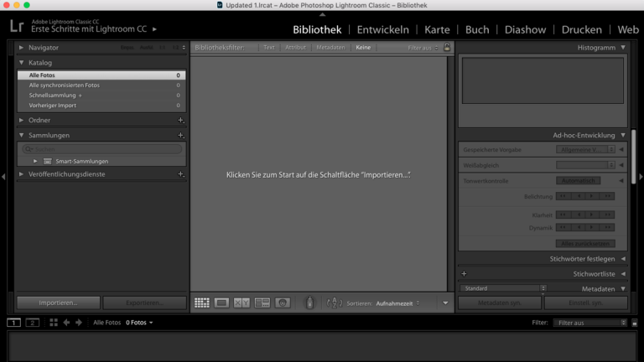Choose Attribut library filter

coord(295,48)
